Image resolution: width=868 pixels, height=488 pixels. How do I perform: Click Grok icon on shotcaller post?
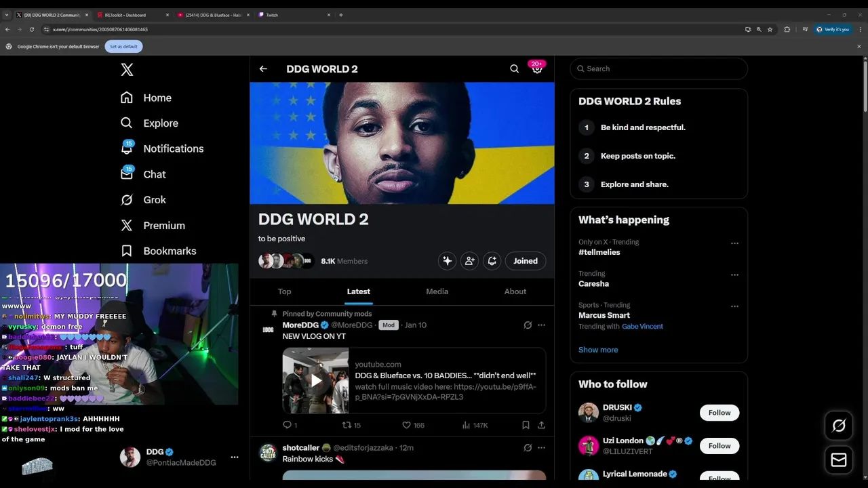click(x=528, y=448)
